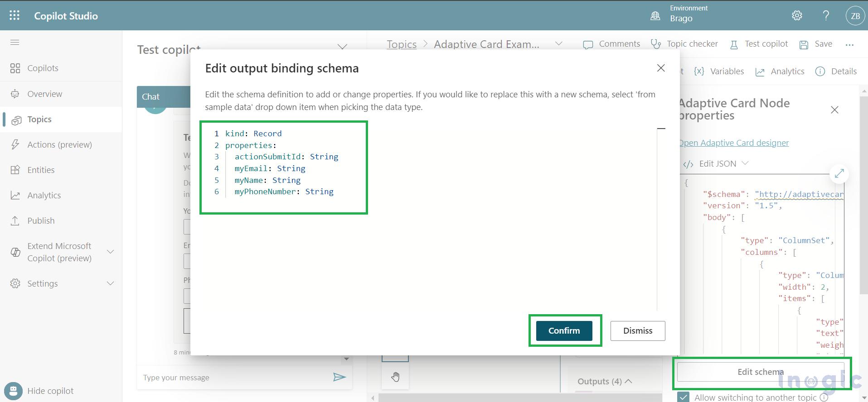Collapse the left navigation hamburger menu
Image resolution: width=868 pixels, height=402 pixels.
pos(15,43)
